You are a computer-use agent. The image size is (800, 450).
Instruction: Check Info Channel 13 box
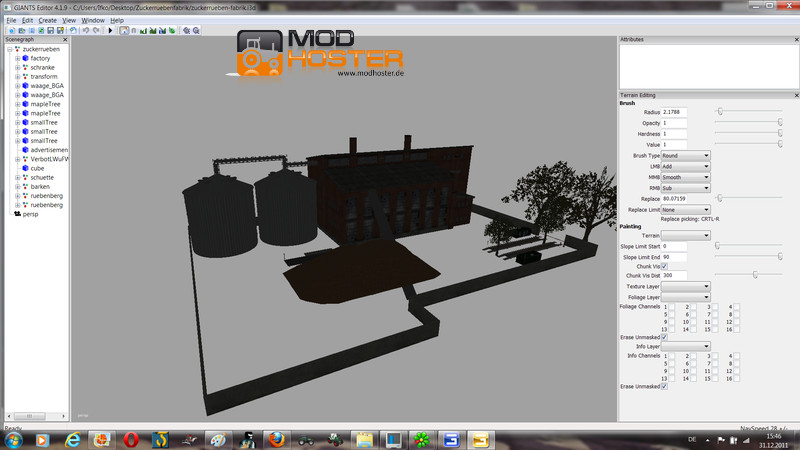671,379
